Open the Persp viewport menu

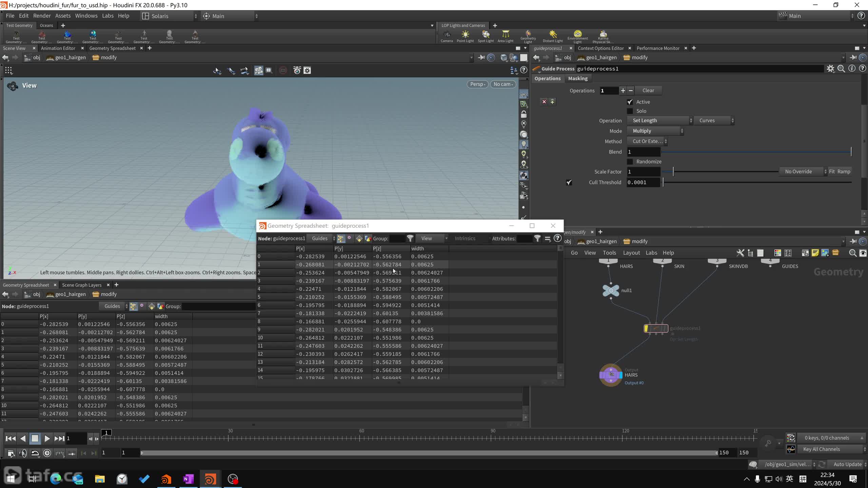[x=477, y=84]
